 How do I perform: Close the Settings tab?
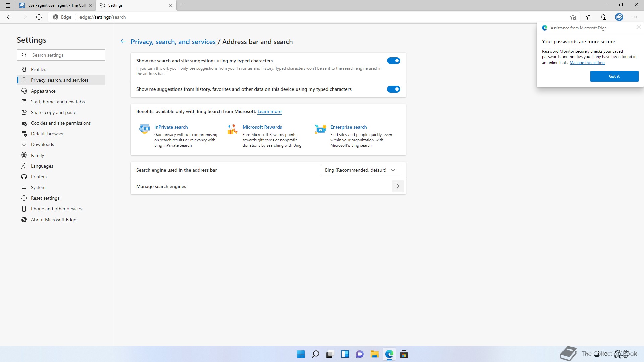(x=171, y=5)
